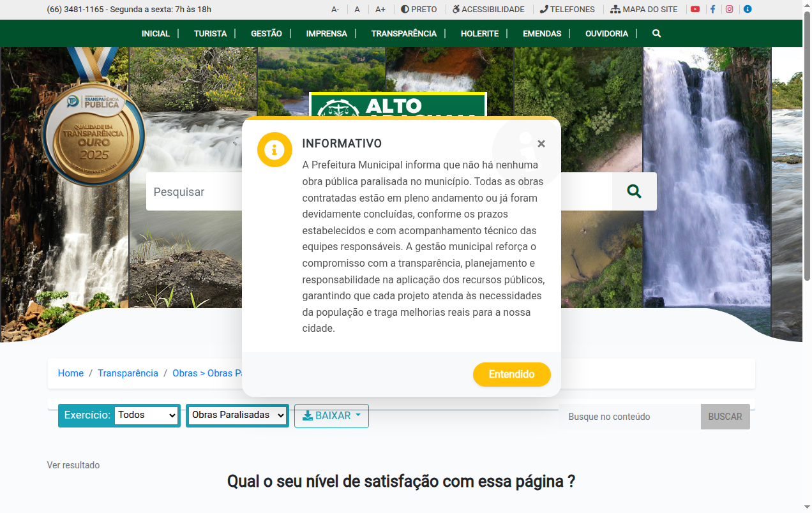This screenshot has width=812, height=513.
Task: Open the TURISTA menu
Action: click(x=210, y=33)
